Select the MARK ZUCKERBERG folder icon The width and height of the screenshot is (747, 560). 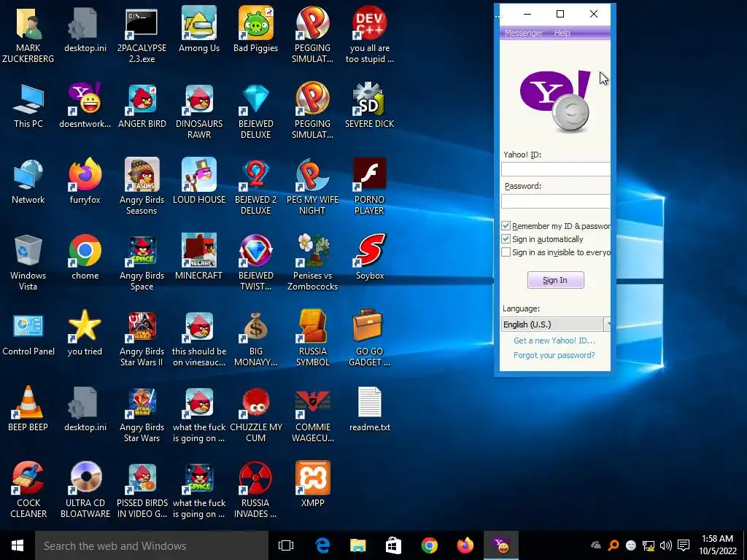click(28, 34)
